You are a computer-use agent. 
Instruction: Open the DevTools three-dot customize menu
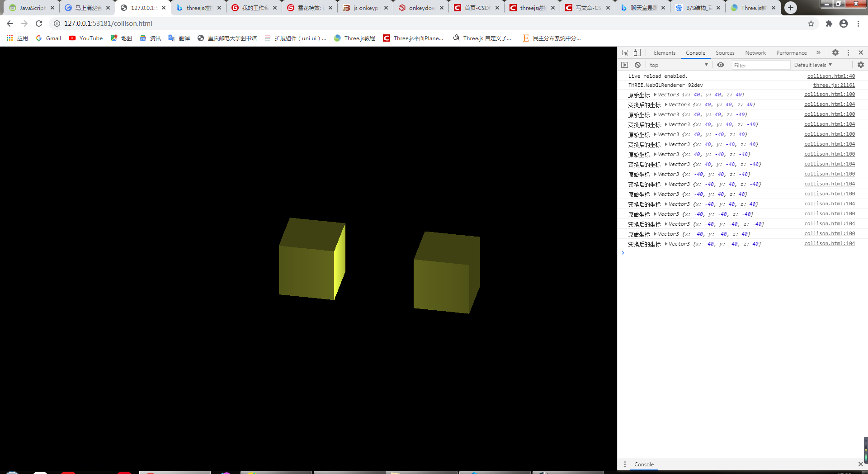coord(848,52)
